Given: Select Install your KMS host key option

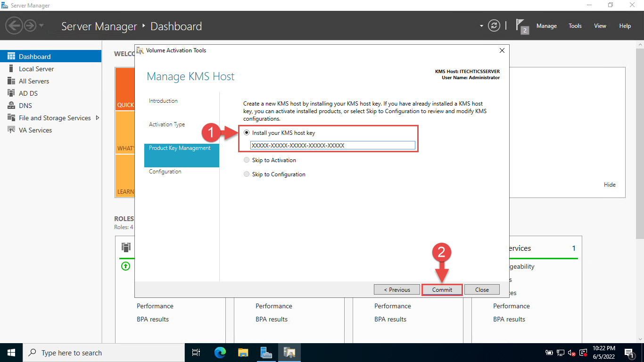Looking at the screenshot, I should pyautogui.click(x=247, y=132).
